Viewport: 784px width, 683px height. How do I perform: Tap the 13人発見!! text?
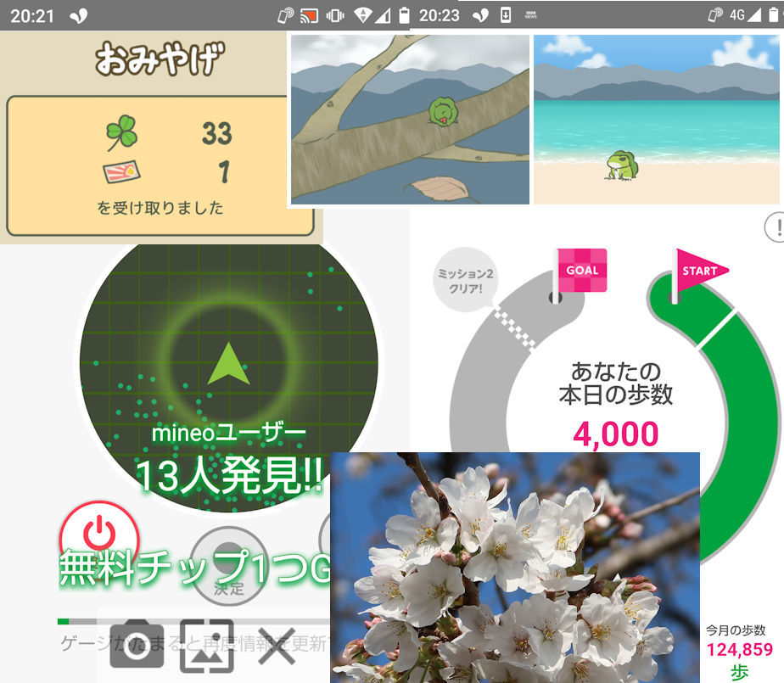(229, 475)
